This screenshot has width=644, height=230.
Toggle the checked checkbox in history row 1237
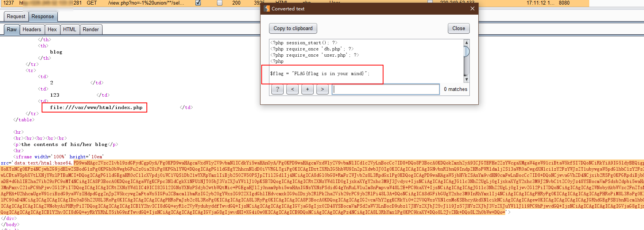(198, 3)
